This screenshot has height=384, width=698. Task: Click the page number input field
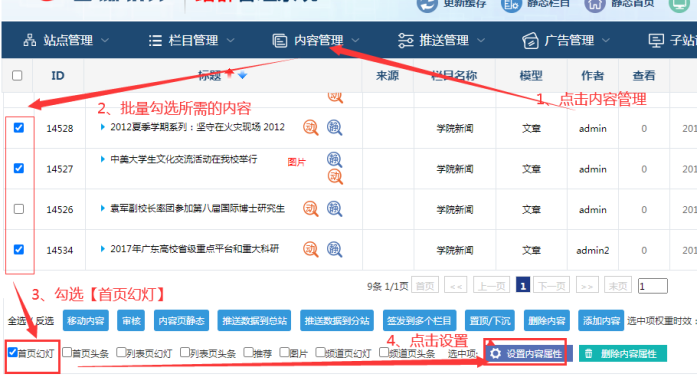click(x=653, y=286)
